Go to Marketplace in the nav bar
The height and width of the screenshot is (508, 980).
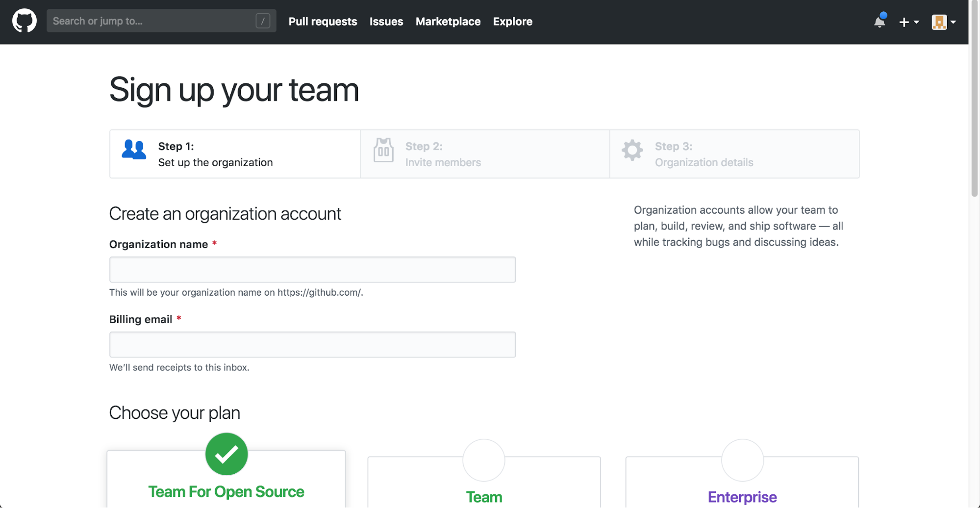[448, 22]
